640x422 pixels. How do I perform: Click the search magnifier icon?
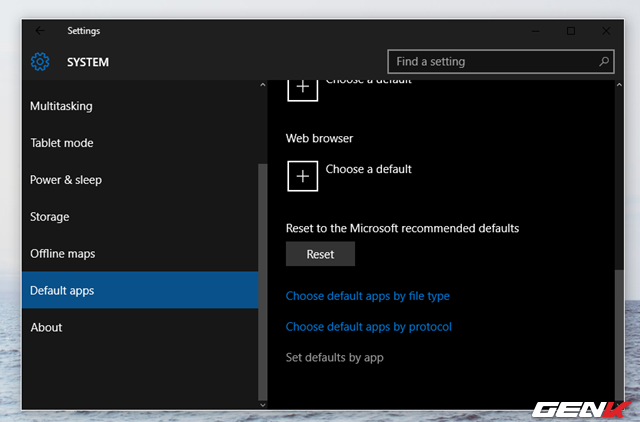coord(604,62)
